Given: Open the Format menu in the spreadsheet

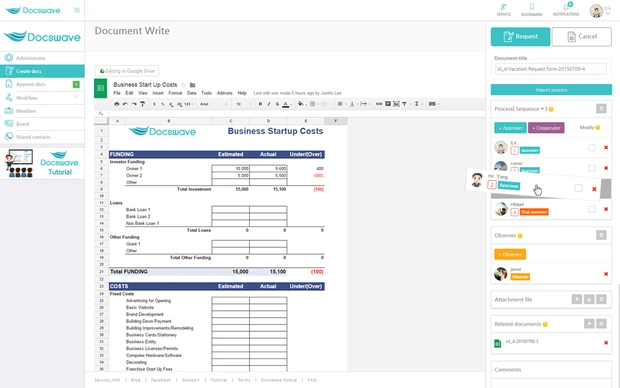Looking at the screenshot, I should [x=175, y=93].
